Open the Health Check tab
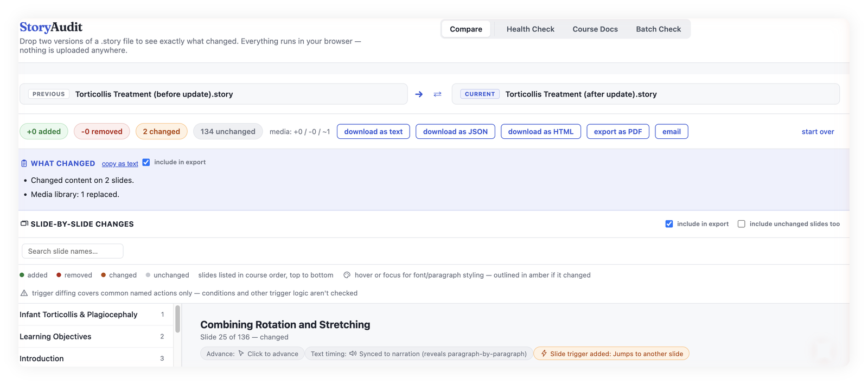This screenshot has height=385, width=868. [531, 29]
